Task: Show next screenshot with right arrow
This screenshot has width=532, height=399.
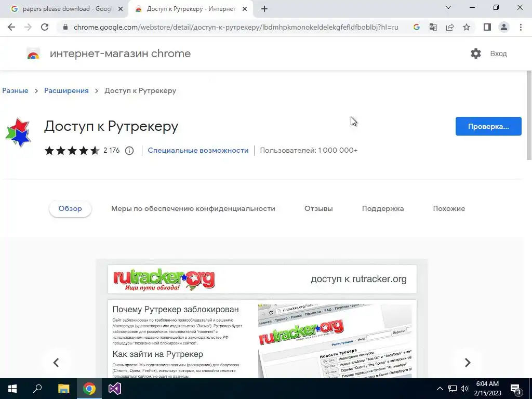Action: point(468,362)
